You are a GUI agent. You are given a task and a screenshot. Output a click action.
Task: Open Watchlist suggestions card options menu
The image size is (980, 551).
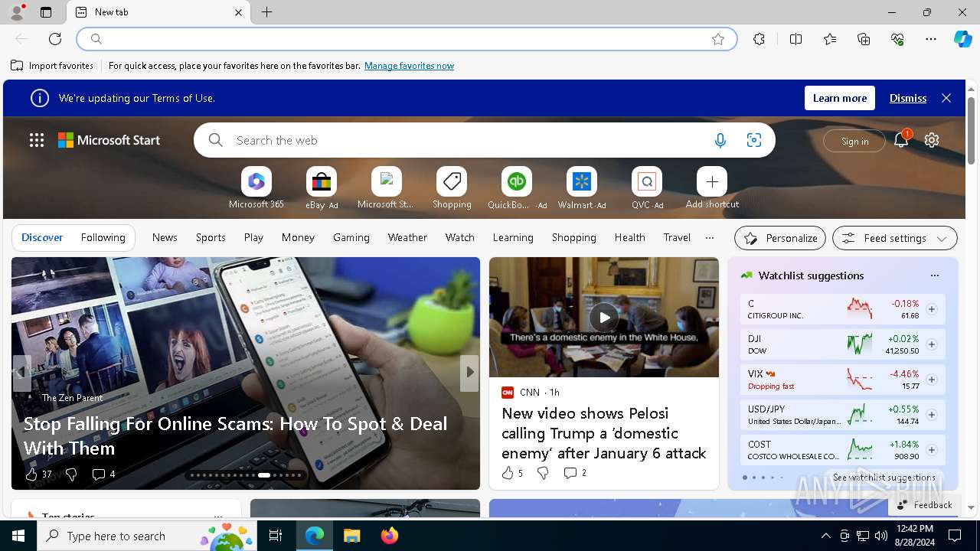tap(934, 275)
